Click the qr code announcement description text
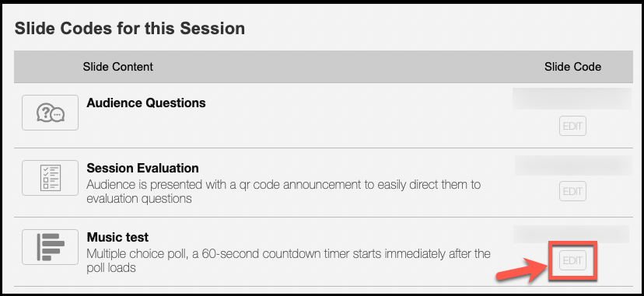Viewport: 644px width, 296px height. pos(283,191)
